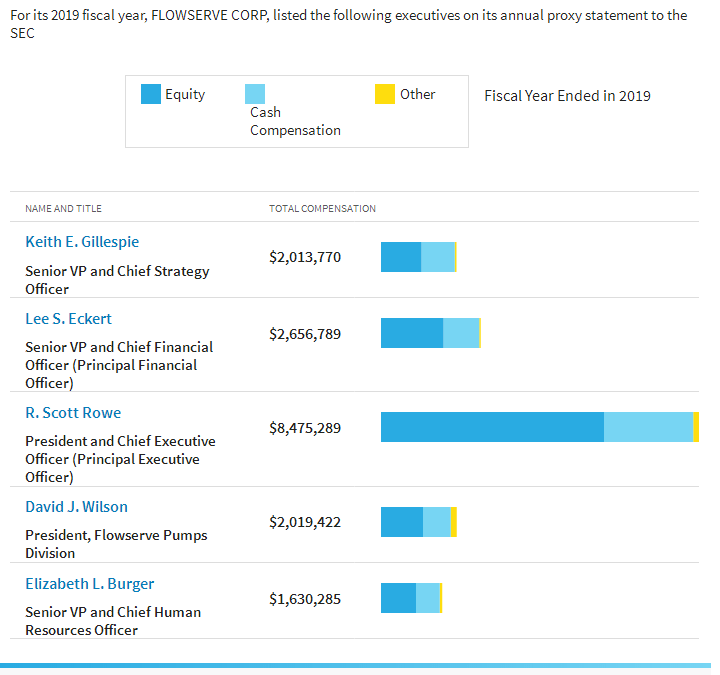
Task: Open Elizabeth L. Burger's profile link
Action: (90, 584)
